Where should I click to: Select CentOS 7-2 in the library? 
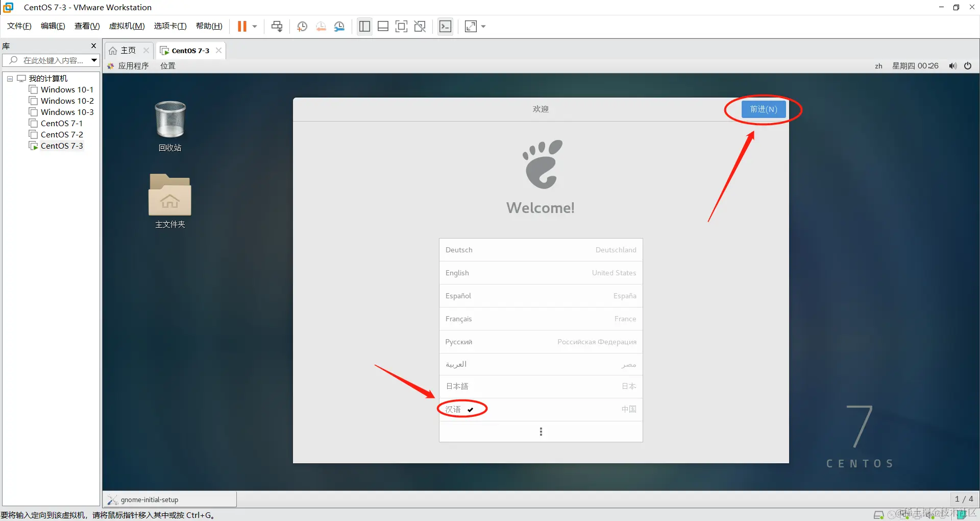[56, 135]
